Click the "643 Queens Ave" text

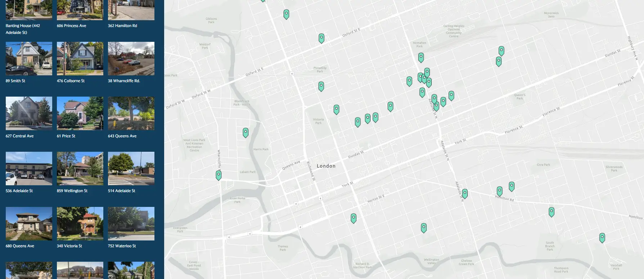122,136
